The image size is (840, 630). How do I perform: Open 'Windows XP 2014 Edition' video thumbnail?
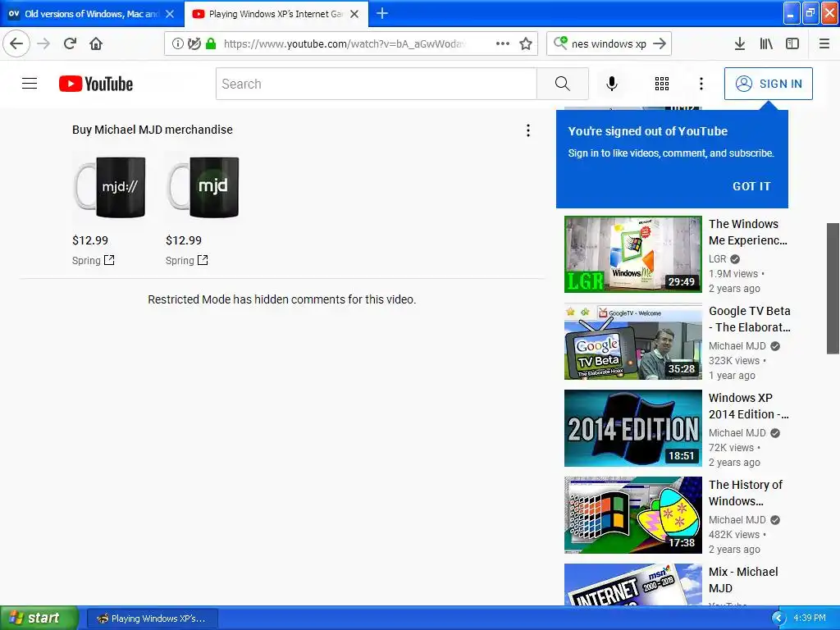tap(632, 428)
